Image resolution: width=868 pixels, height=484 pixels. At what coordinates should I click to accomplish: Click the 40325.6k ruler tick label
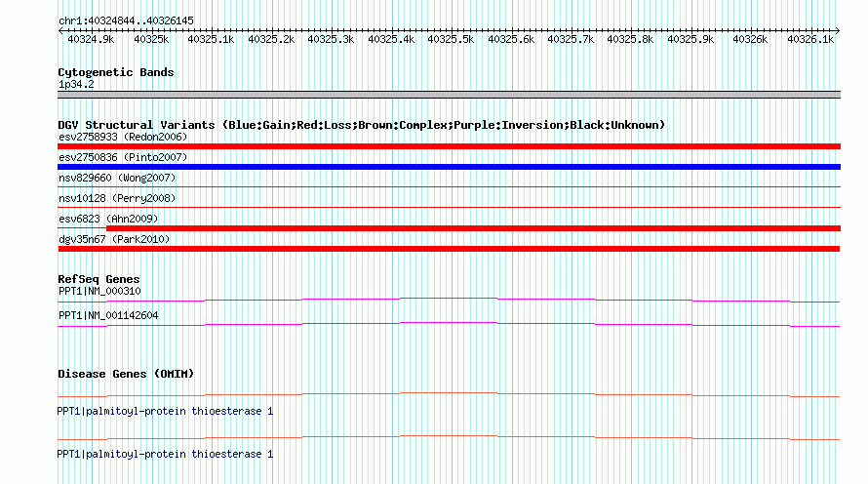(x=511, y=40)
